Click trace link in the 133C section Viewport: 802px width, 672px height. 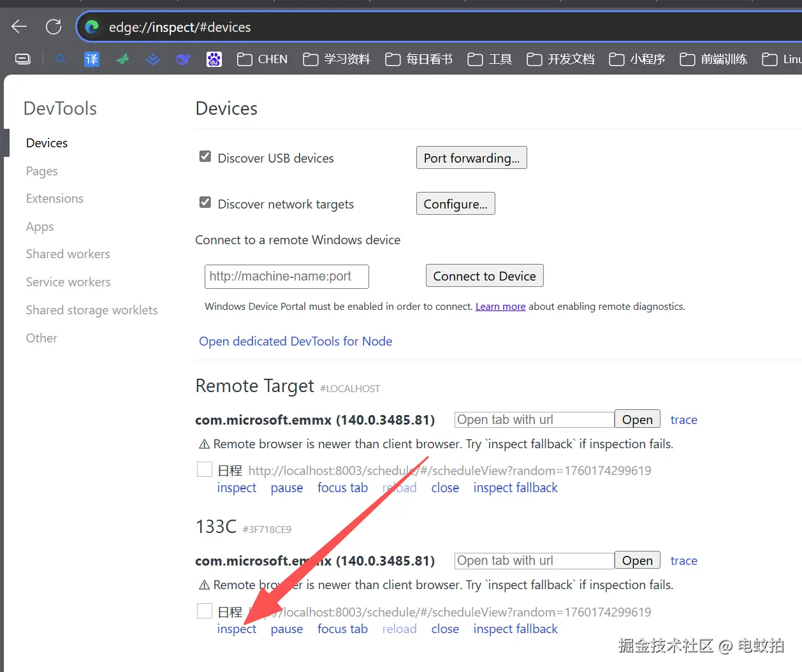pos(684,560)
